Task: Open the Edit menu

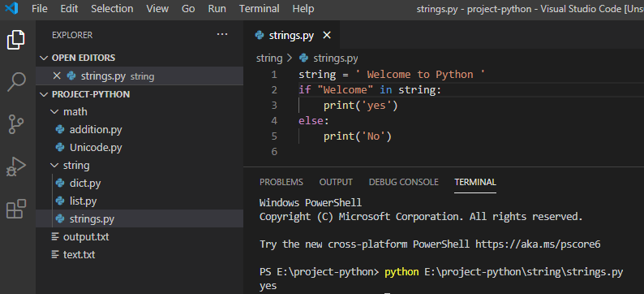Action: [x=69, y=9]
